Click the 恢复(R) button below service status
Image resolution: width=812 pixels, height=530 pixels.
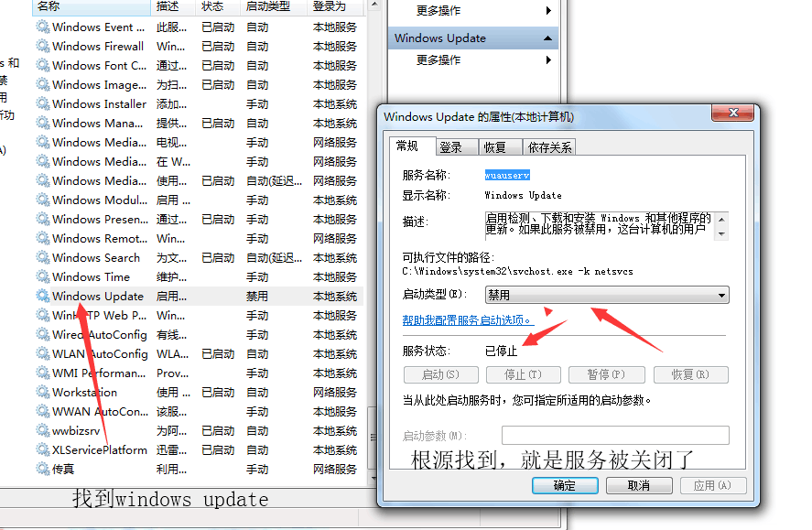point(691,374)
